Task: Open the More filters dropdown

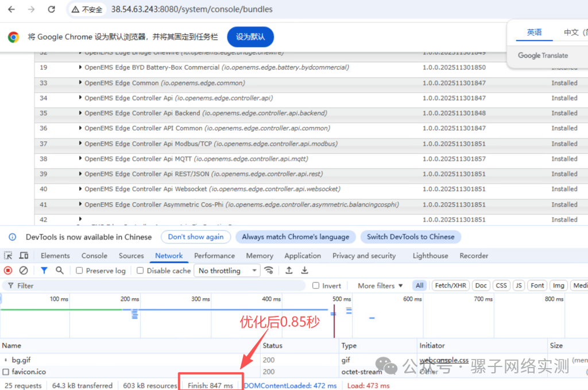Action: [x=378, y=285]
